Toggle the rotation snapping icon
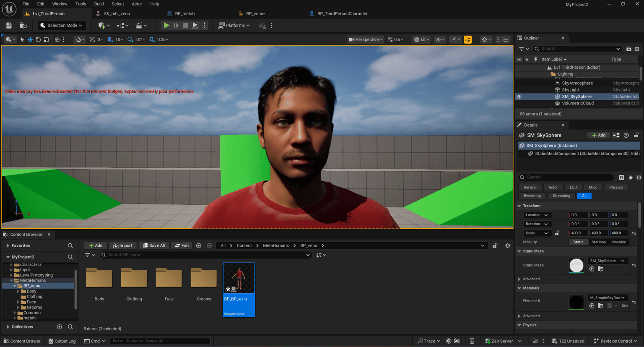The height and width of the screenshot is (347, 644). point(130,39)
